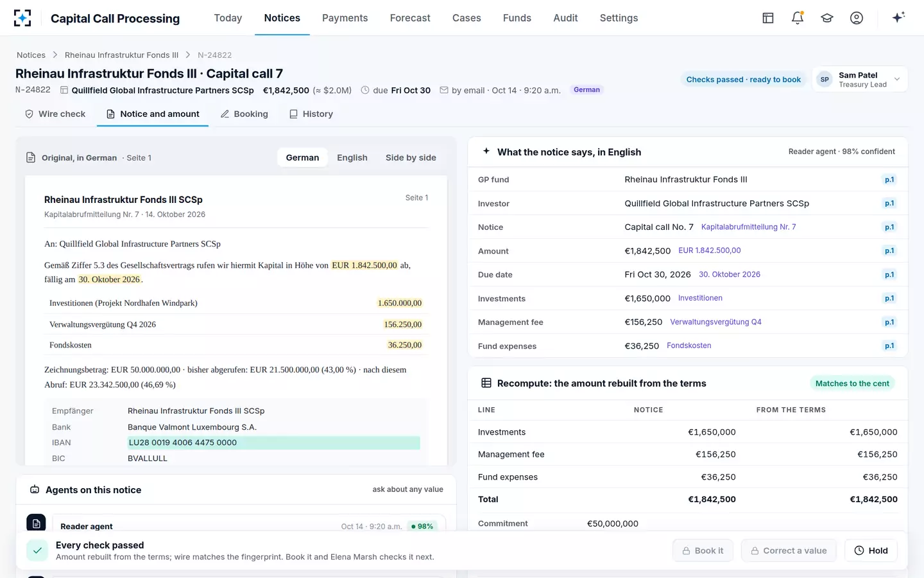Open Today in the top navigation

point(228,18)
